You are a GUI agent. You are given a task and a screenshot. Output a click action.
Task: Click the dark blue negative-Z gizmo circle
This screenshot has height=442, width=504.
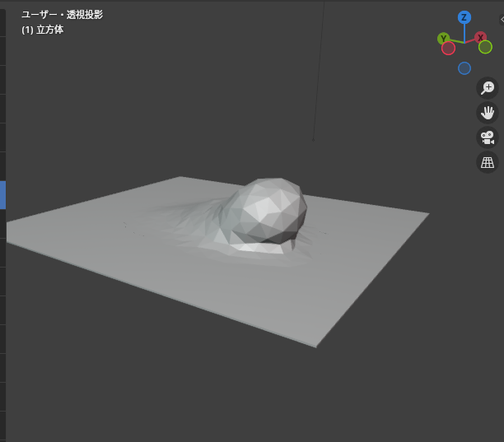(464, 68)
